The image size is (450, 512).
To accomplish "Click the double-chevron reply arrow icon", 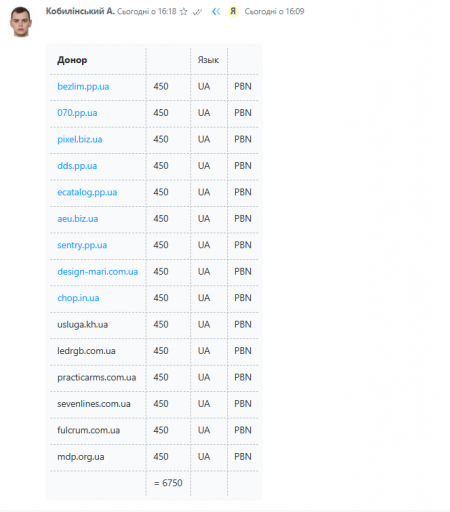I will point(216,12).
